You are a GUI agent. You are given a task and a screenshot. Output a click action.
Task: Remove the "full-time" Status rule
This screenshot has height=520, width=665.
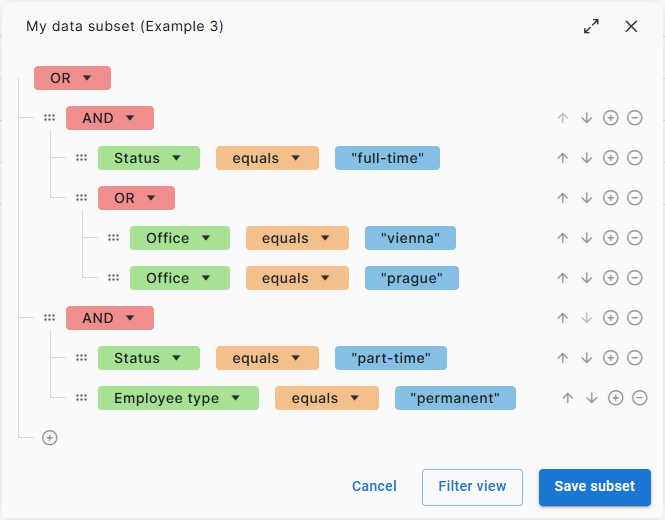coord(634,158)
